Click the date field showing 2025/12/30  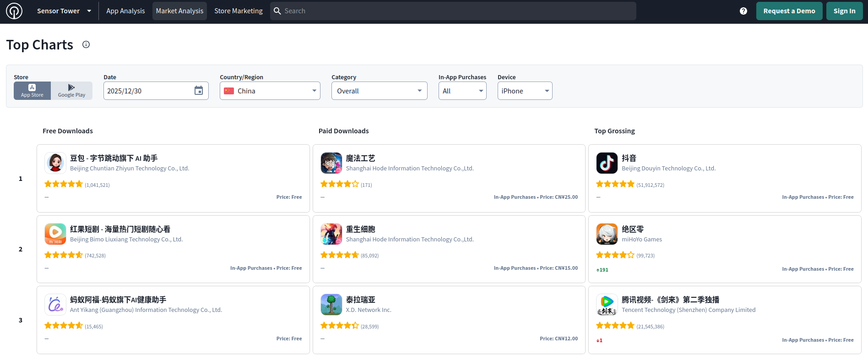click(x=156, y=91)
